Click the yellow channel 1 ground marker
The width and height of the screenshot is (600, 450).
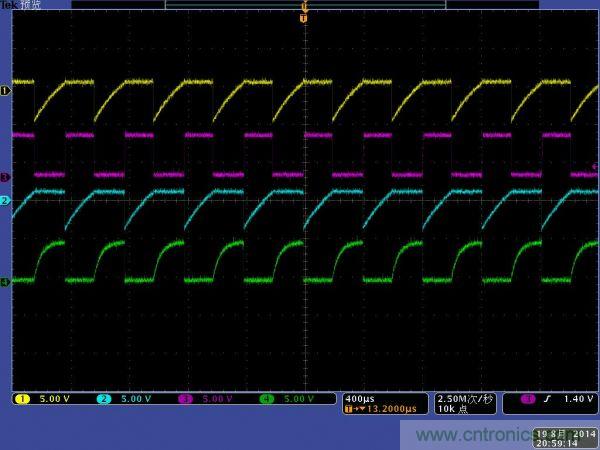coord(5,91)
